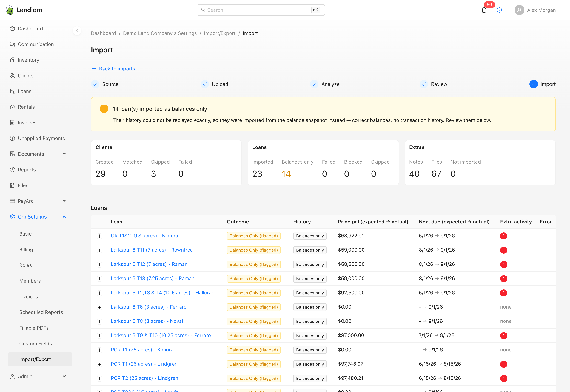Expand the Documents menu chevron

64,154
